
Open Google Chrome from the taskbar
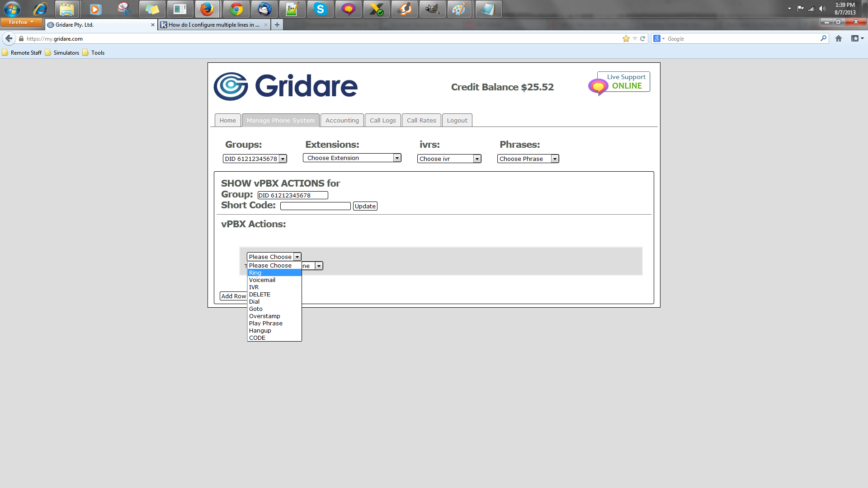236,9
